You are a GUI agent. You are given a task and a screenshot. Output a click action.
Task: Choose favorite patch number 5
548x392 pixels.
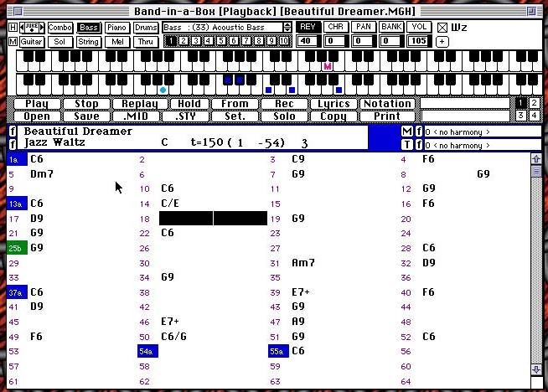[221, 41]
